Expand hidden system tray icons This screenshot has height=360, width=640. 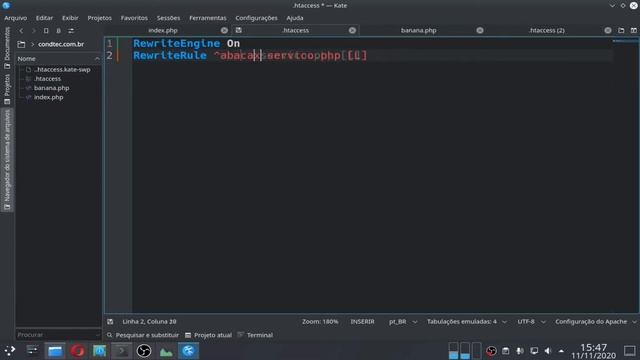[562, 351]
